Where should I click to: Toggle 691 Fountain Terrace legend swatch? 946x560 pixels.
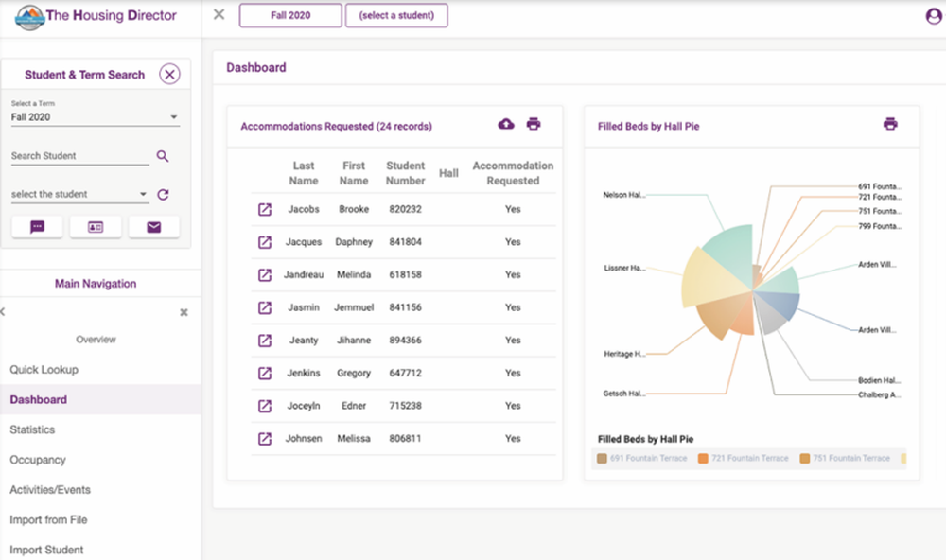tap(602, 459)
